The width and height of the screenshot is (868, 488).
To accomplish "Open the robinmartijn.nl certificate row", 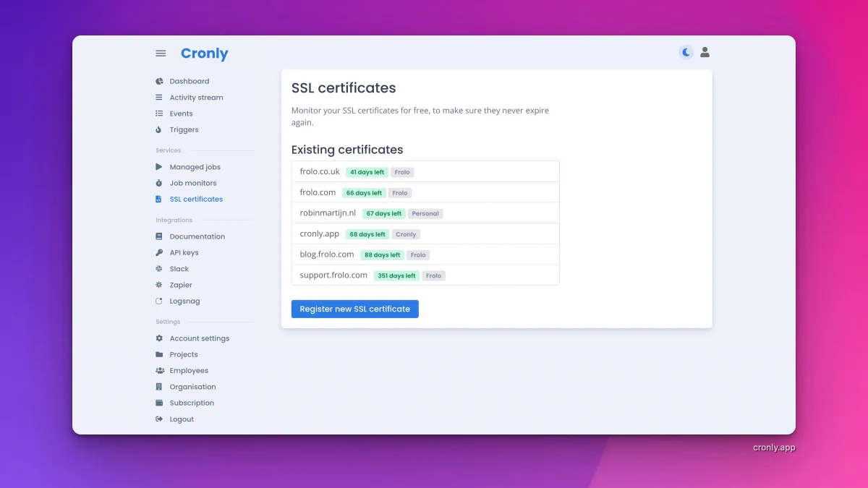I will (425, 213).
